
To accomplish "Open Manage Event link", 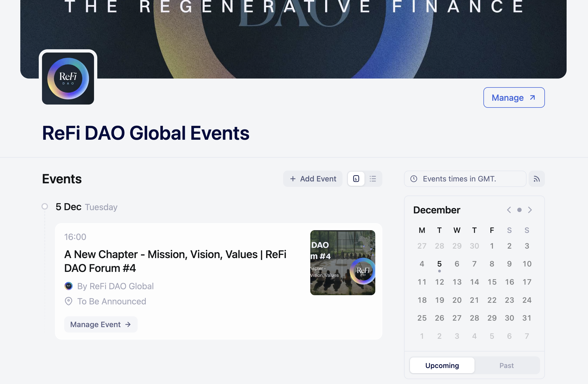I will [101, 324].
